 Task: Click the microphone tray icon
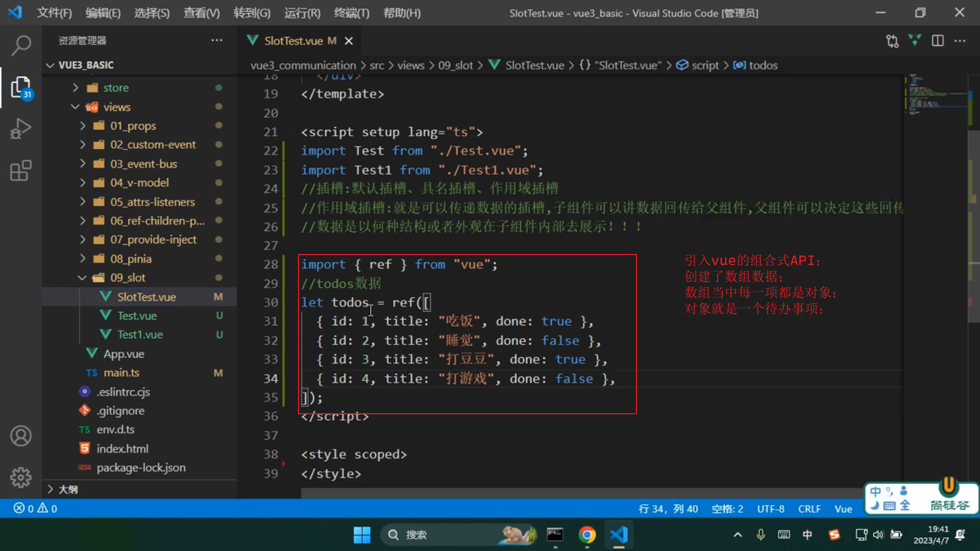point(761,535)
